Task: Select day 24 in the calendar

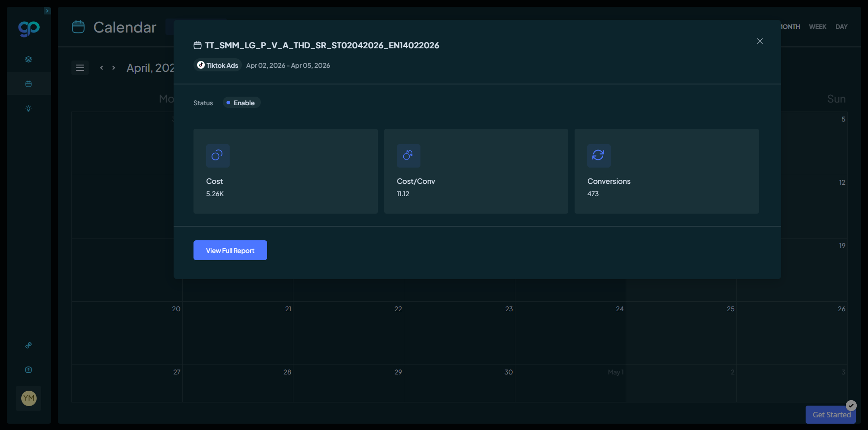Action: click(571, 333)
